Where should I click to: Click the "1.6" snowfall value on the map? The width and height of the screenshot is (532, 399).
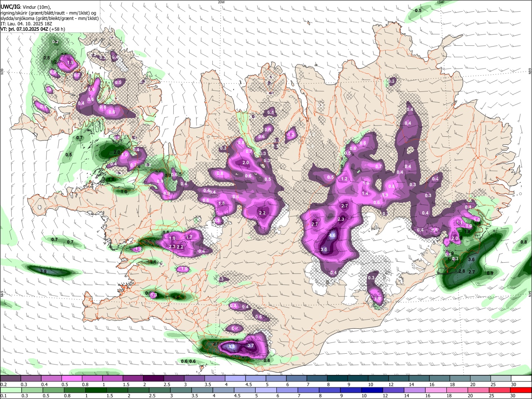pyautogui.click(x=222, y=203)
